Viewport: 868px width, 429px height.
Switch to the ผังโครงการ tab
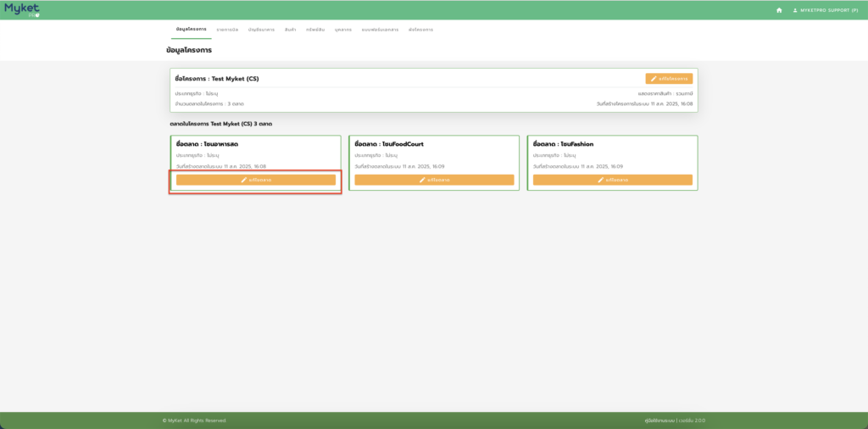(420, 30)
